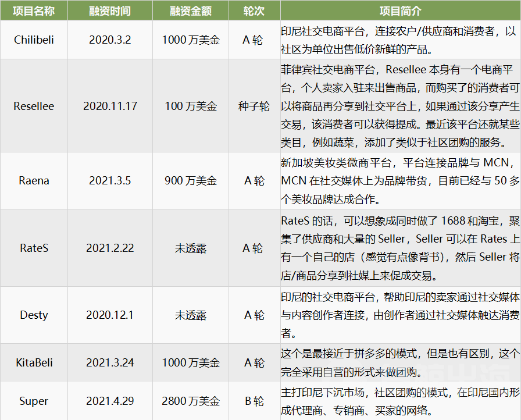The height and width of the screenshot is (420, 521).
Task: Select the Raena project name cell
Action: coord(34,180)
